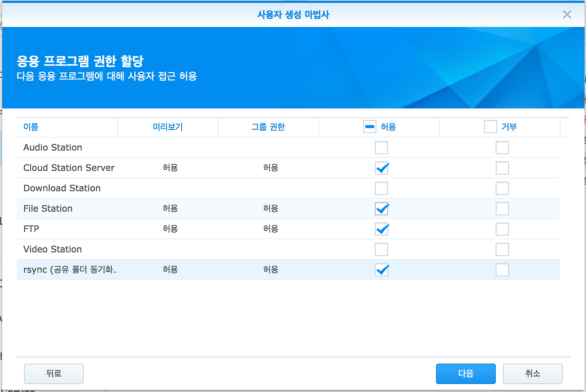This screenshot has height=392, width=586.
Task: Check Deny for File Station
Action: (502, 209)
